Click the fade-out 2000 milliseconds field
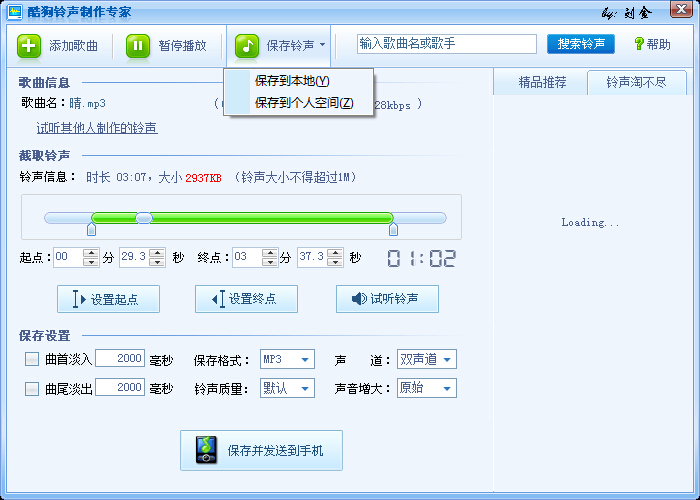Viewport: 700px width, 500px height. click(x=120, y=387)
